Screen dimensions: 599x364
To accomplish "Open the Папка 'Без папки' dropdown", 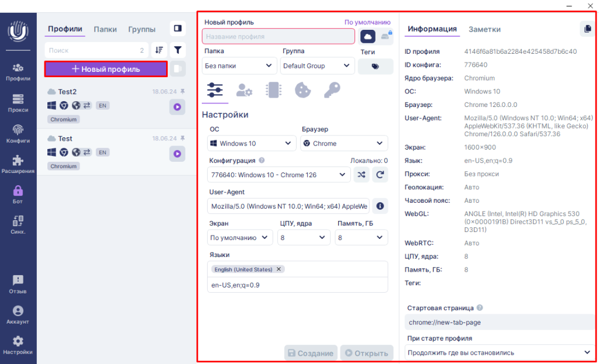I will click(x=239, y=66).
